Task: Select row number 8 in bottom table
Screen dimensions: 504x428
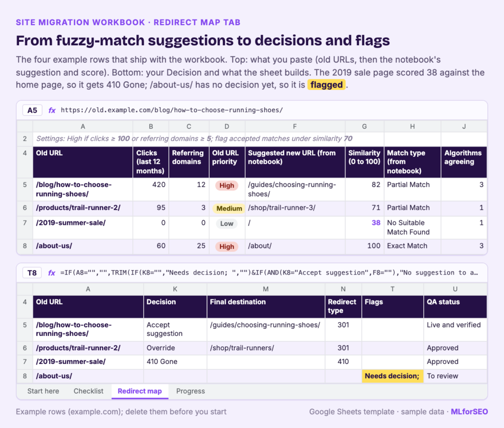Action: click(25, 376)
